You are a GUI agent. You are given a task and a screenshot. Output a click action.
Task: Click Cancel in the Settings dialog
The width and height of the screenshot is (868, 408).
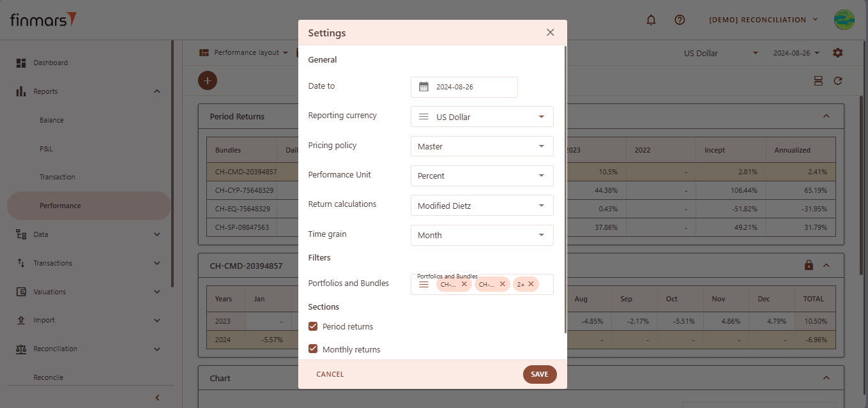coord(330,374)
